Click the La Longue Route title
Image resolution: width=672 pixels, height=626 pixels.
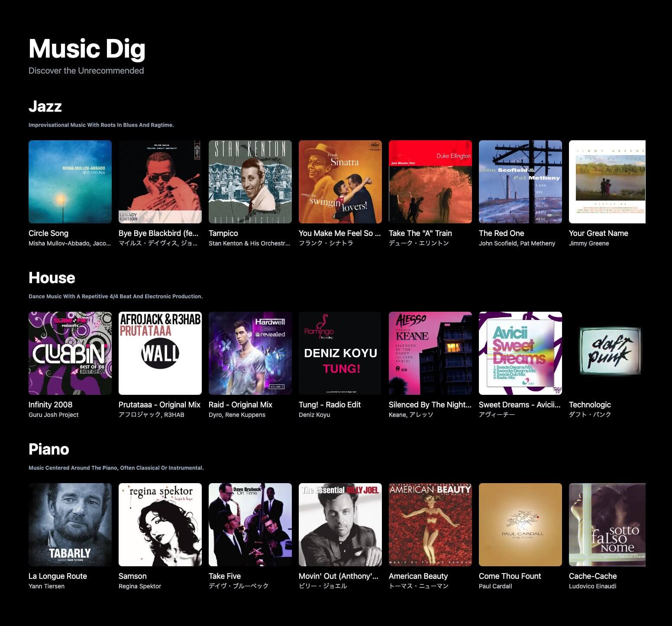58,576
